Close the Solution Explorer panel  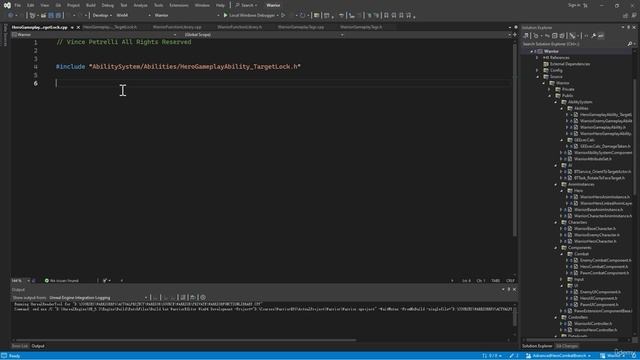(x=634, y=27)
